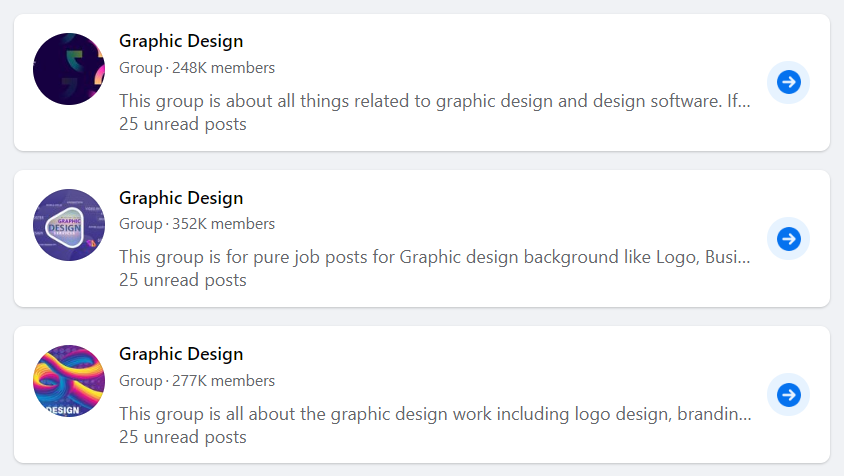Click the 'Group · 352K members' text
This screenshot has width=844, height=476.
point(197,224)
